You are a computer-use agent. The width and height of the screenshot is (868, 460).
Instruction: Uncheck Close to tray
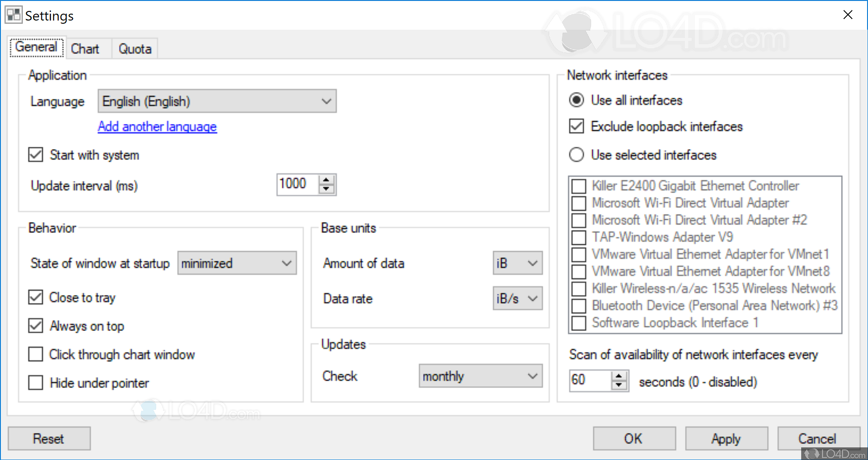[x=35, y=297]
